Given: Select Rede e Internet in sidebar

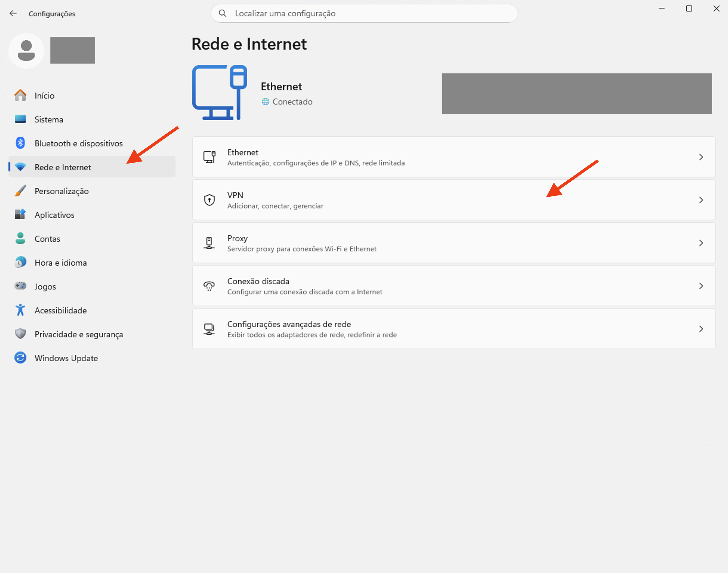Looking at the screenshot, I should (92, 167).
